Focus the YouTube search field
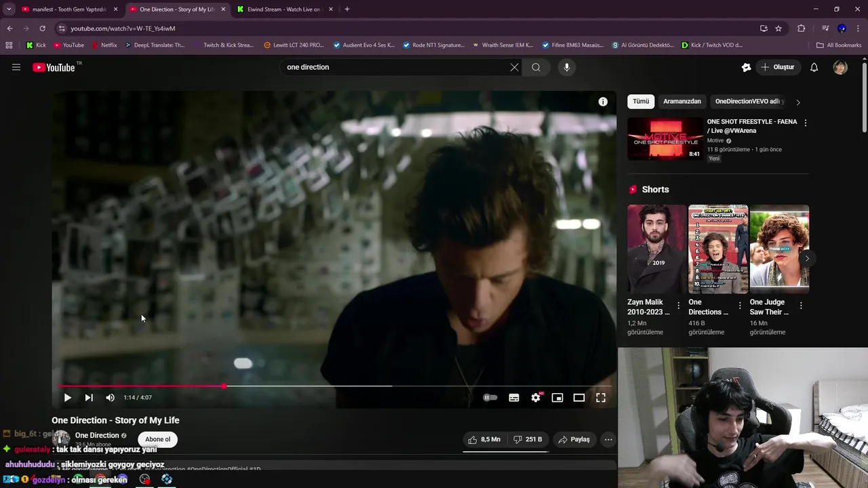 coord(395,67)
